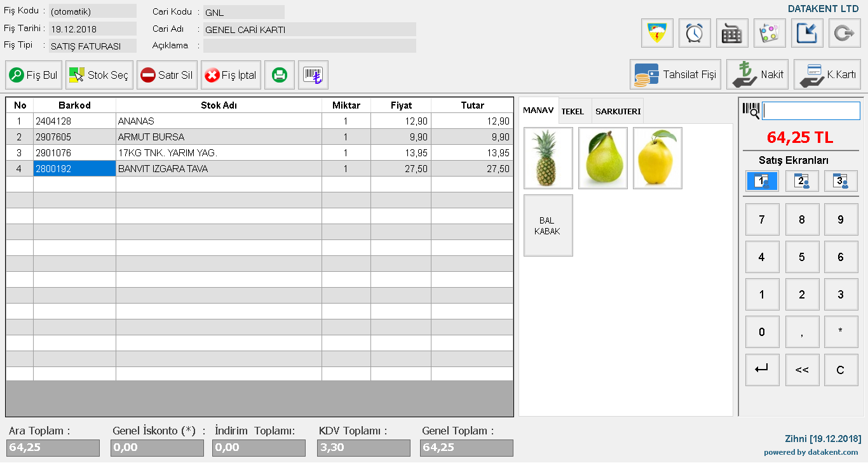Screen dimensions: 868x463
Task: Switch to sales screen 1
Action: [762, 181]
